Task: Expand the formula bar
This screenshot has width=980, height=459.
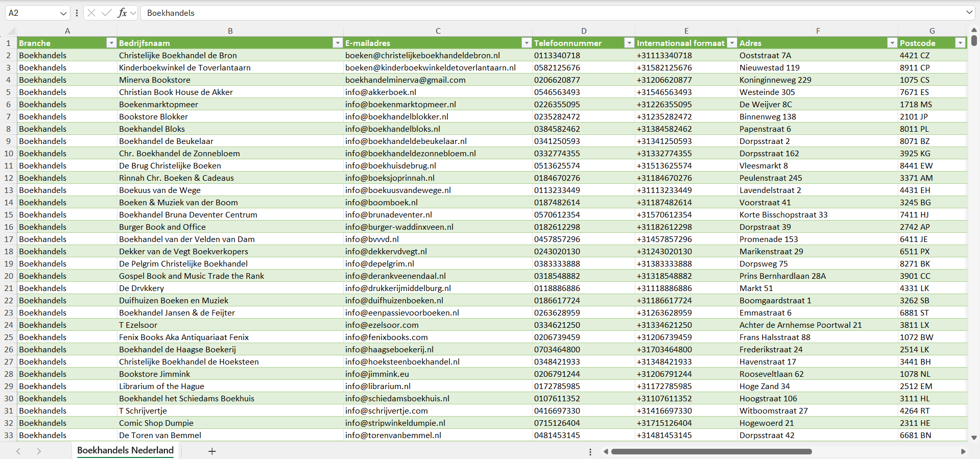Action: tap(969, 13)
